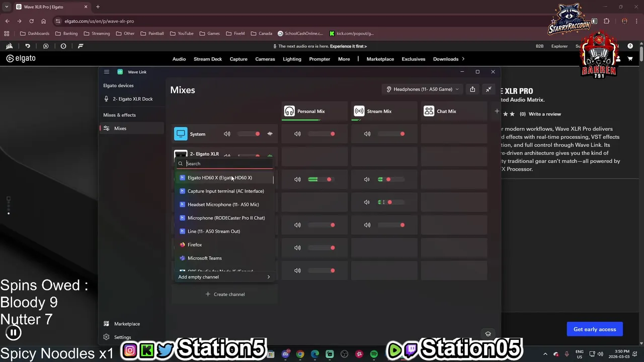
Task: Mute System in the Stream Mix
Action: tap(367, 134)
